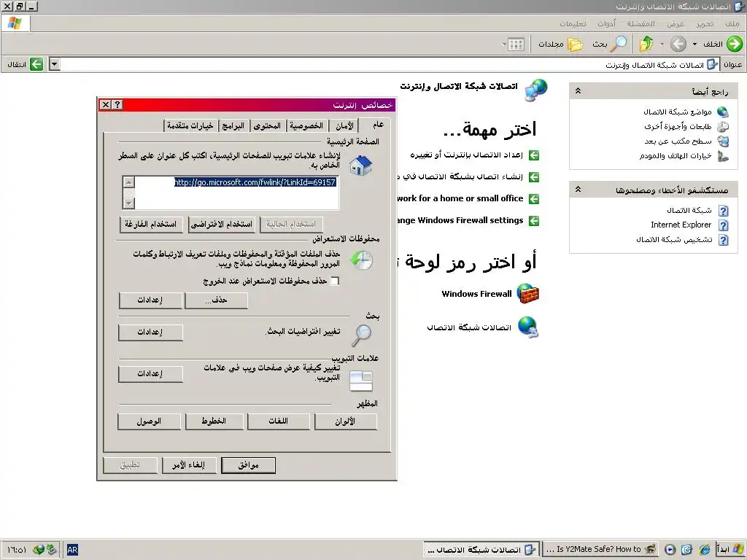
Task: Click 'استخدام الفارغة' use blank button
Action: [150, 225]
